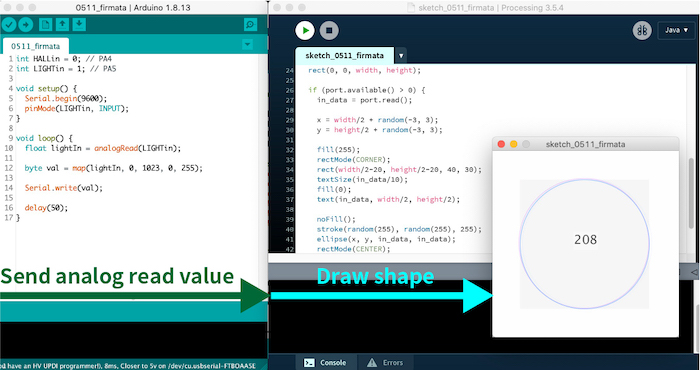Open Processing tab menu arrow

(401, 56)
